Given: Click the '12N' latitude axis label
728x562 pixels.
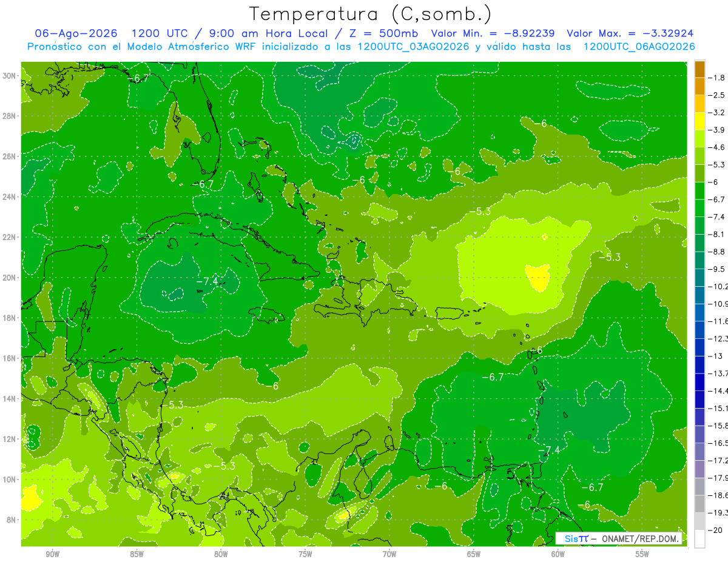Looking at the screenshot, I should pos(10,439).
